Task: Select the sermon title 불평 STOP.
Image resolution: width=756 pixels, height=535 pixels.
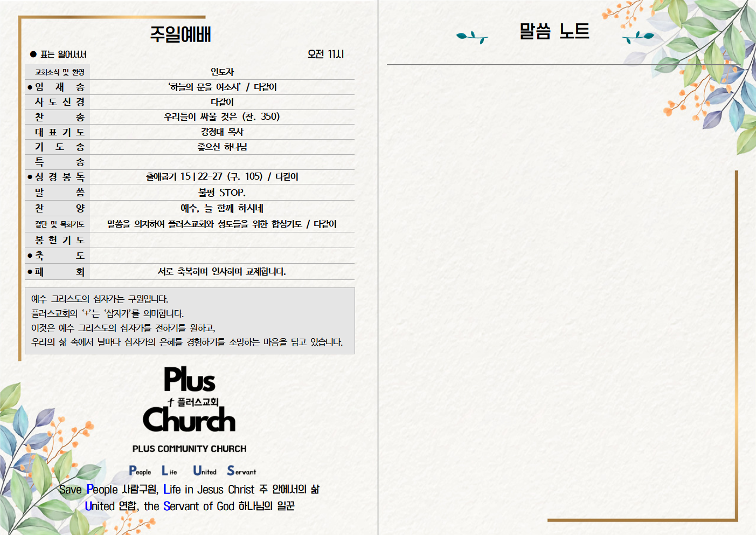Action: tap(221, 193)
